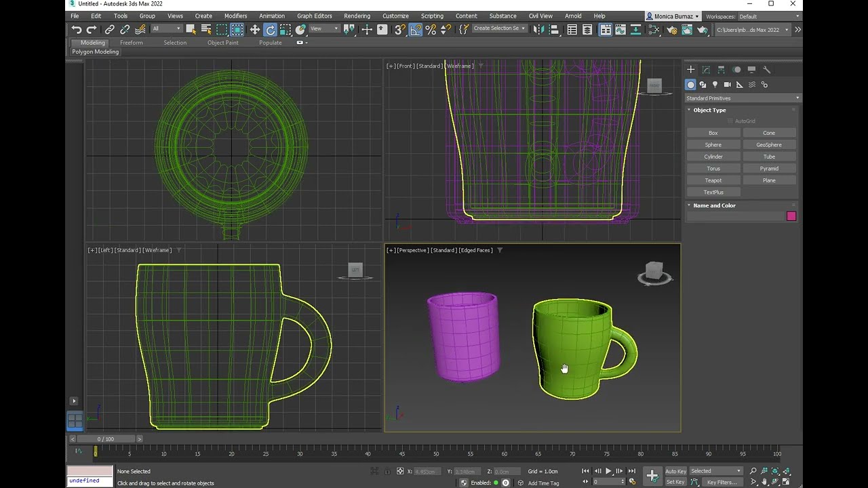The width and height of the screenshot is (868, 488).
Task: Click the TextPlus button
Action: click(x=713, y=192)
